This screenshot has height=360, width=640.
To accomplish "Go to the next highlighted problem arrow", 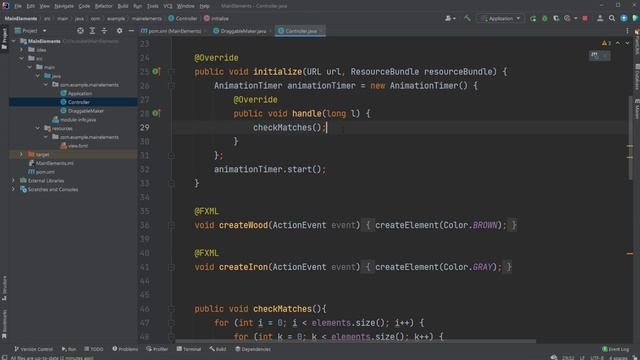I will (x=627, y=43).
